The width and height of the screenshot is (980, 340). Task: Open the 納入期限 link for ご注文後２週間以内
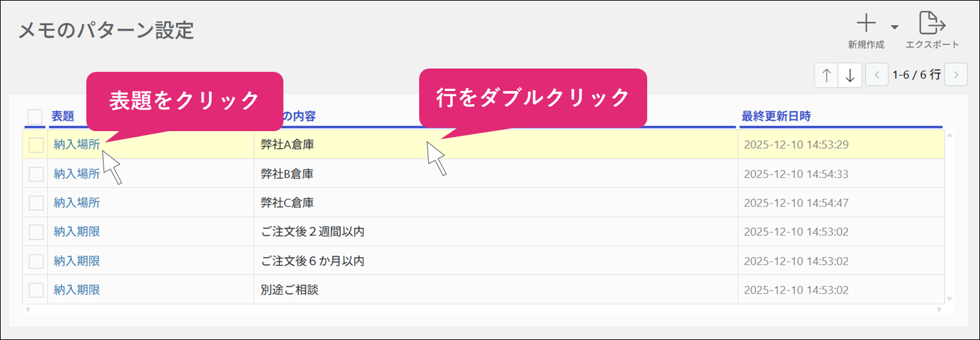coord(76,232)
